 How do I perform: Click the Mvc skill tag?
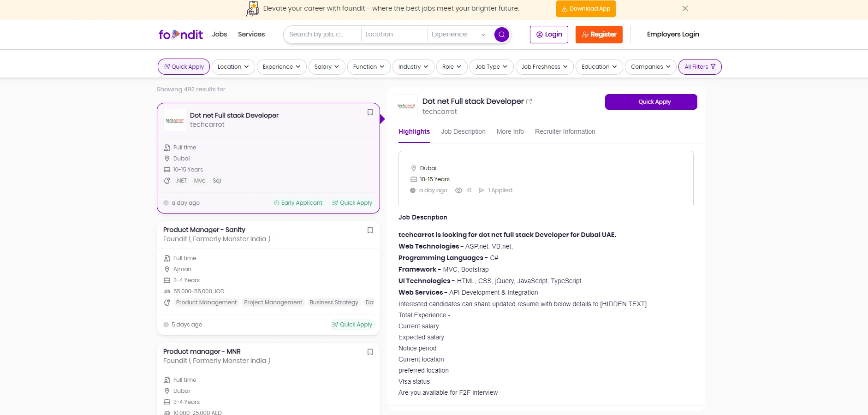coord(200,181)
